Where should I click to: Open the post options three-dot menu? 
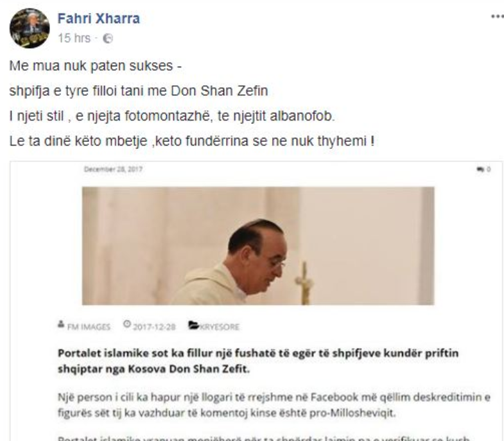(497, 17)
